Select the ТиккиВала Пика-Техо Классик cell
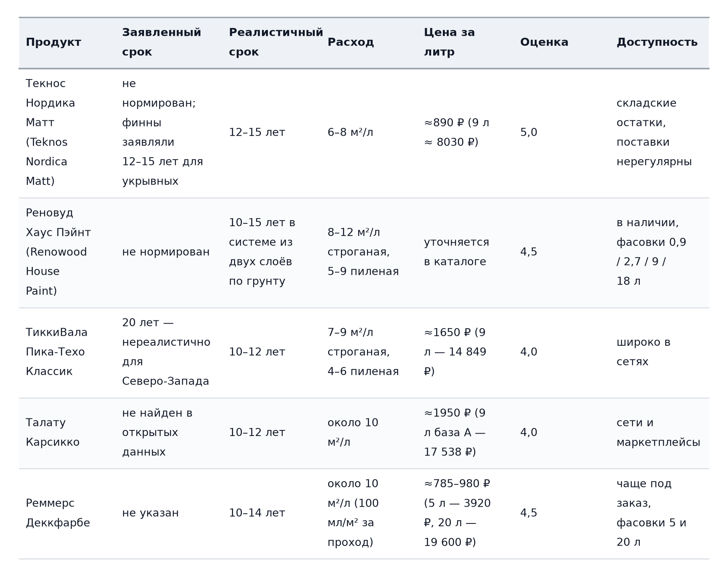The height and width of the screenshot is (580, 728). coord(57,352)
